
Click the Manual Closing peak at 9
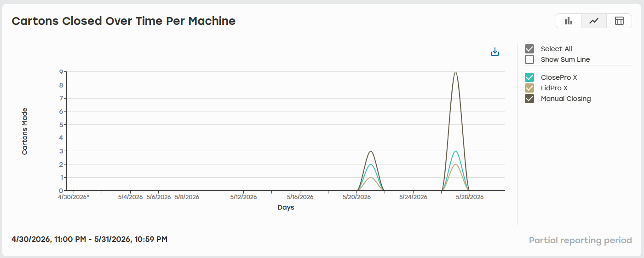(x=455, y=72)
